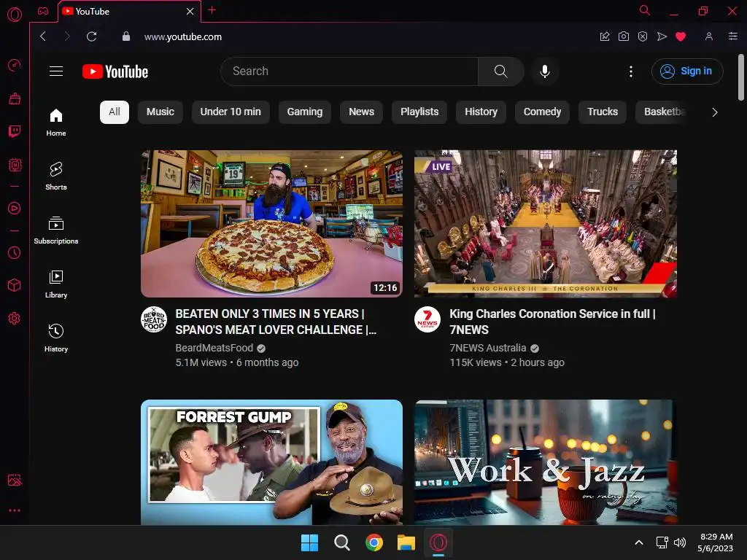
Task: Open the snapshot edit icon in address bar
Action: (605, 36)
